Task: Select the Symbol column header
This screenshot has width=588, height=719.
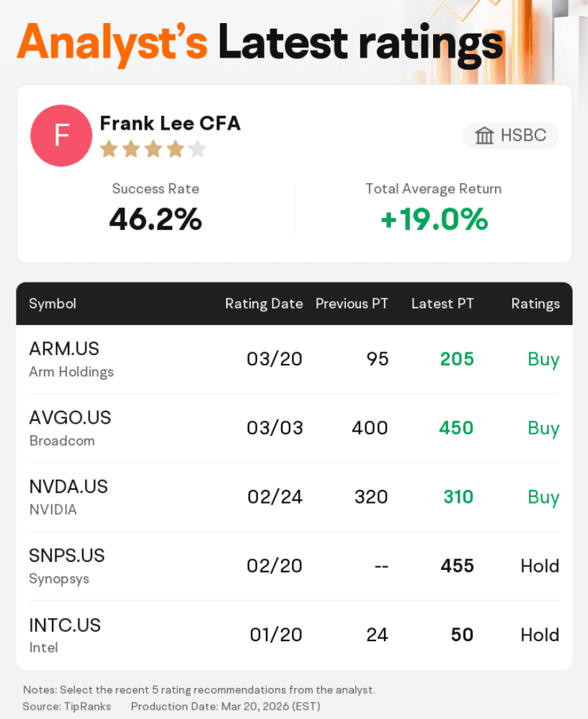Action: pos(53,303)
